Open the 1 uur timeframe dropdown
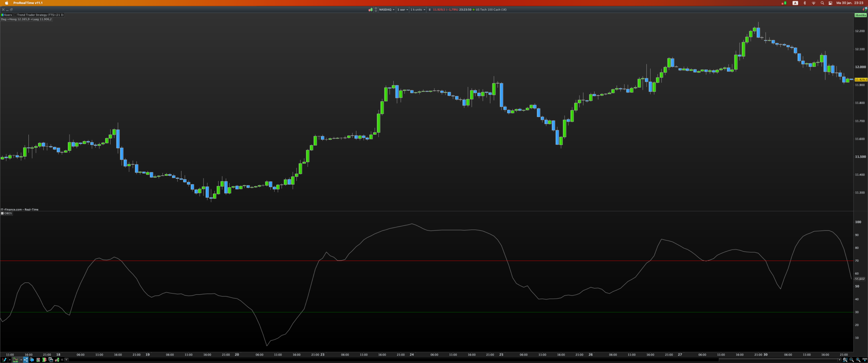 [x=403, y=9]
